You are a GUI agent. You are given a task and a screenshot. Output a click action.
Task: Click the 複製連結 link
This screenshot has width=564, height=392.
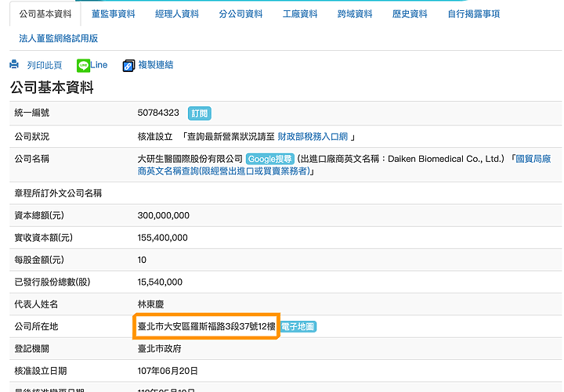(x=156, y=65)
